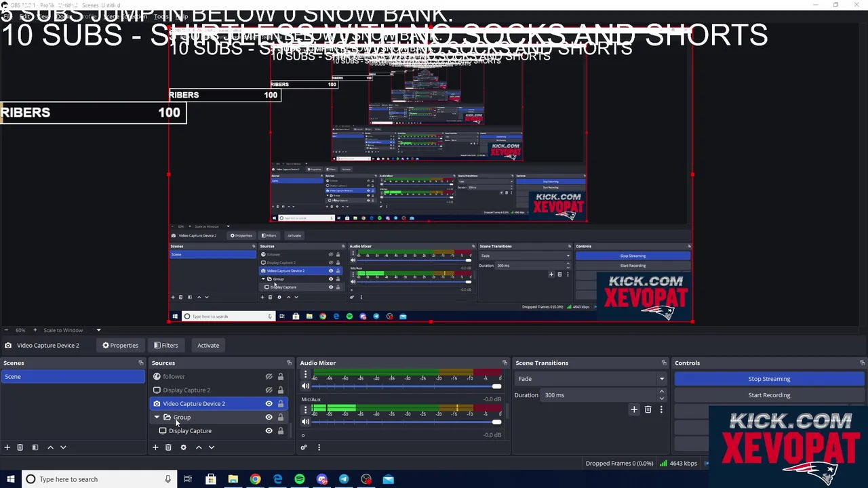Hide the Video Capture Device 2 source
The height and width of the screenshot is (488, 868).
tap(269, 404)
